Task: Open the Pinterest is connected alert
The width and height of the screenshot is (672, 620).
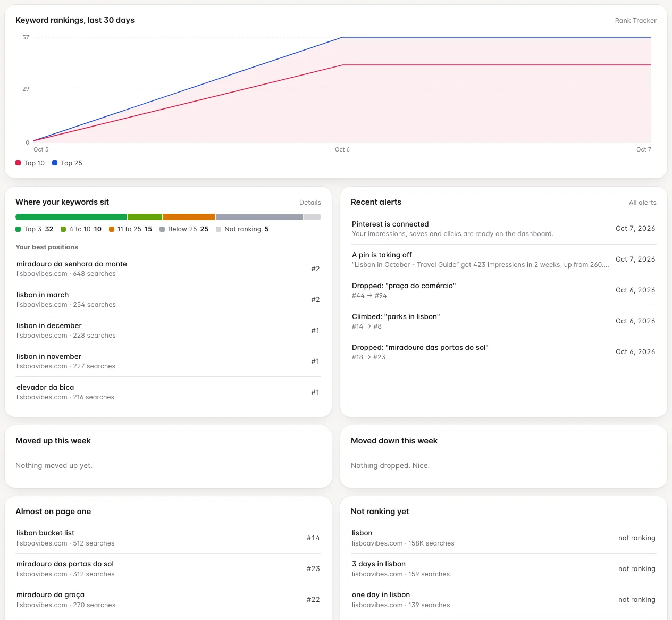Action: coord(503,229)
